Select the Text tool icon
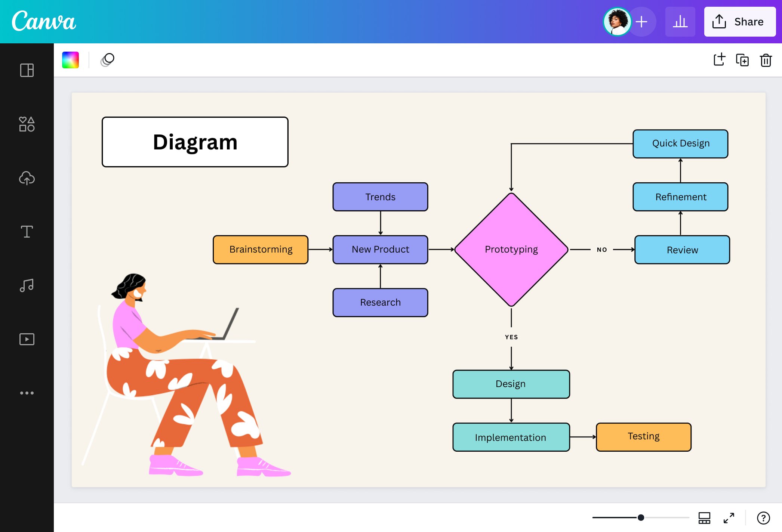 (27, 232)
